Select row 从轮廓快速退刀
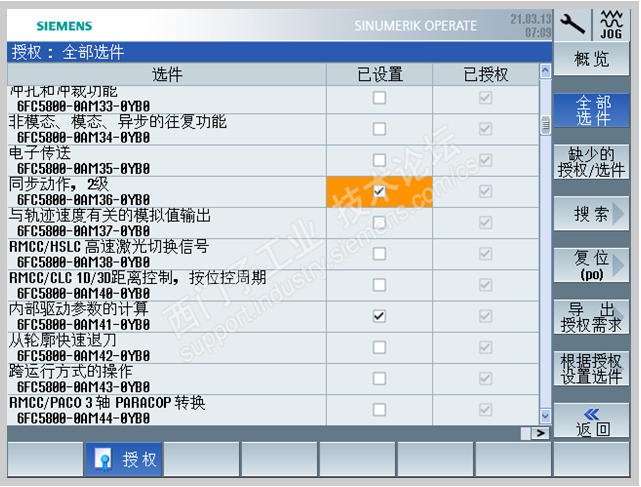Viewport: 641px width, 487px height. point(273,348)
